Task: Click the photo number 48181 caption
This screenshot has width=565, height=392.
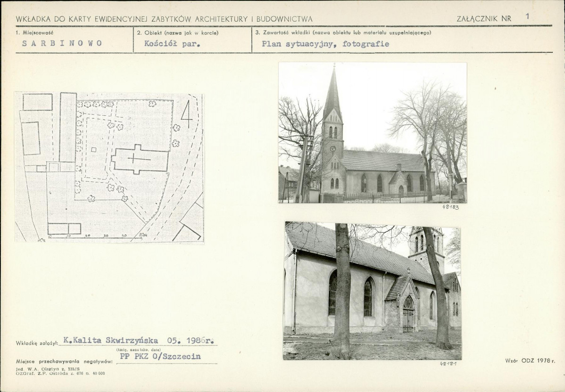Action: click(x=448, y=364)
